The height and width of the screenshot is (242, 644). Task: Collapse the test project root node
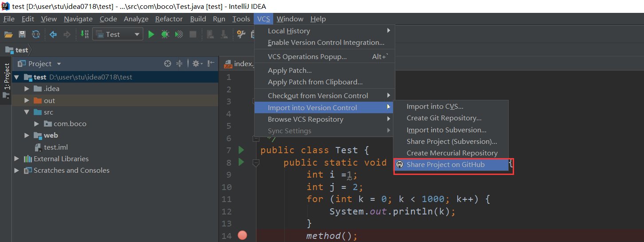tap(17, 77)
